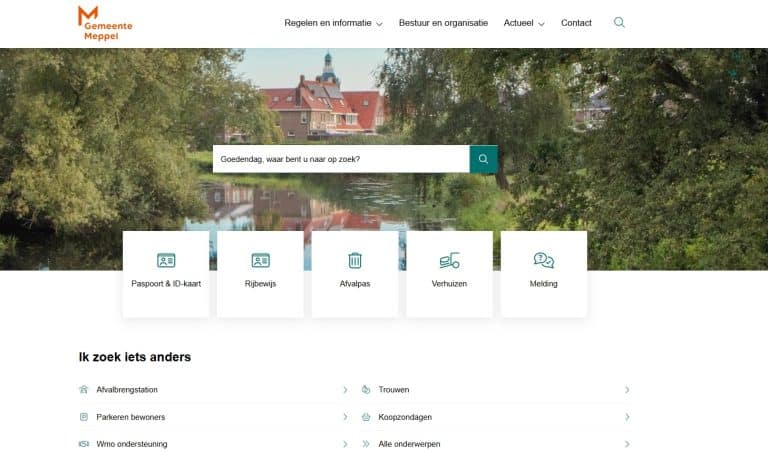This screenshot has height=452, width=768.
Task: Open the Actueel menu
Action: pos(518,23)
